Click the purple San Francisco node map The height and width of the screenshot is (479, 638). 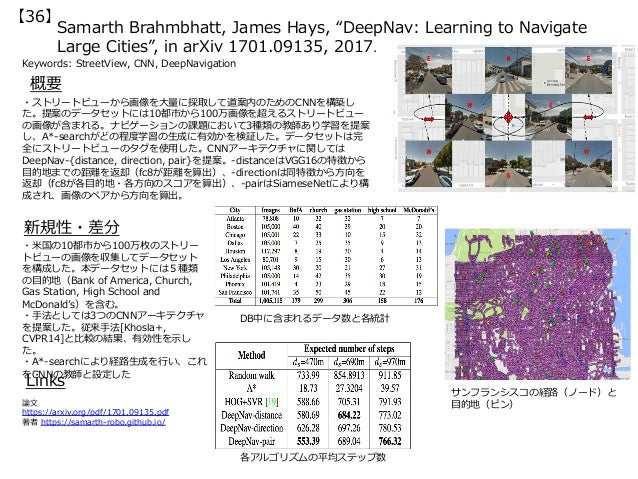coord(537,304)
